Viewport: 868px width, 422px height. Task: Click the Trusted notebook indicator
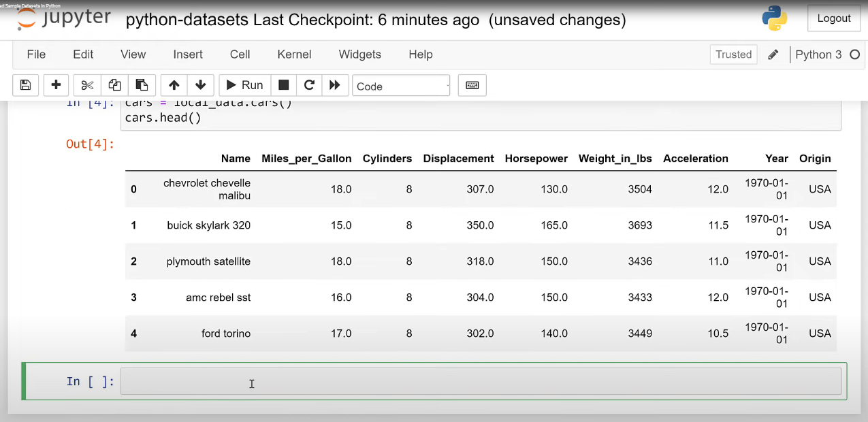733,54
